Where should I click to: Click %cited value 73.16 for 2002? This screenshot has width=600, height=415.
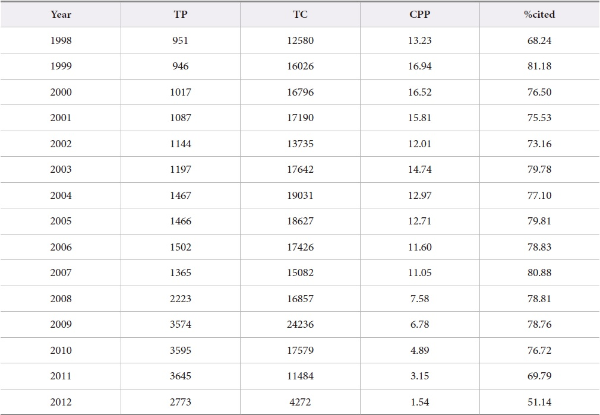coord(539,144)
